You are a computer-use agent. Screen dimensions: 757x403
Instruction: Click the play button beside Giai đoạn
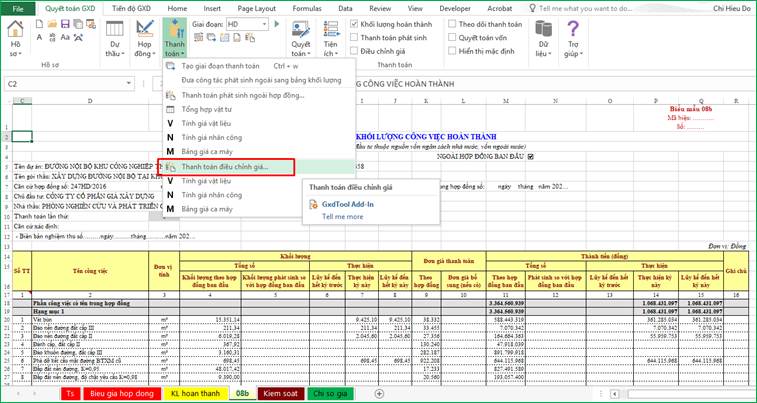[x=276, y=23]
